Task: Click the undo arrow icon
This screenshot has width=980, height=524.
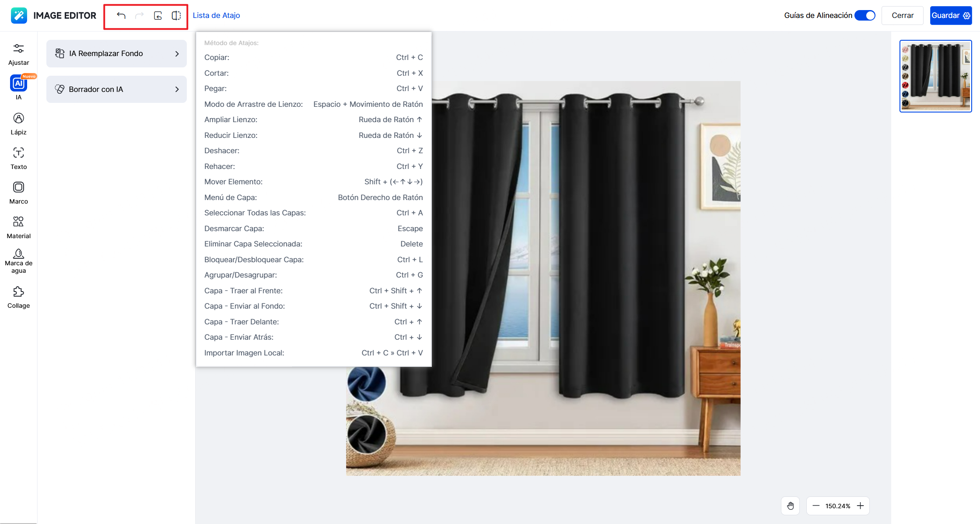Action: tap(121, 16)
